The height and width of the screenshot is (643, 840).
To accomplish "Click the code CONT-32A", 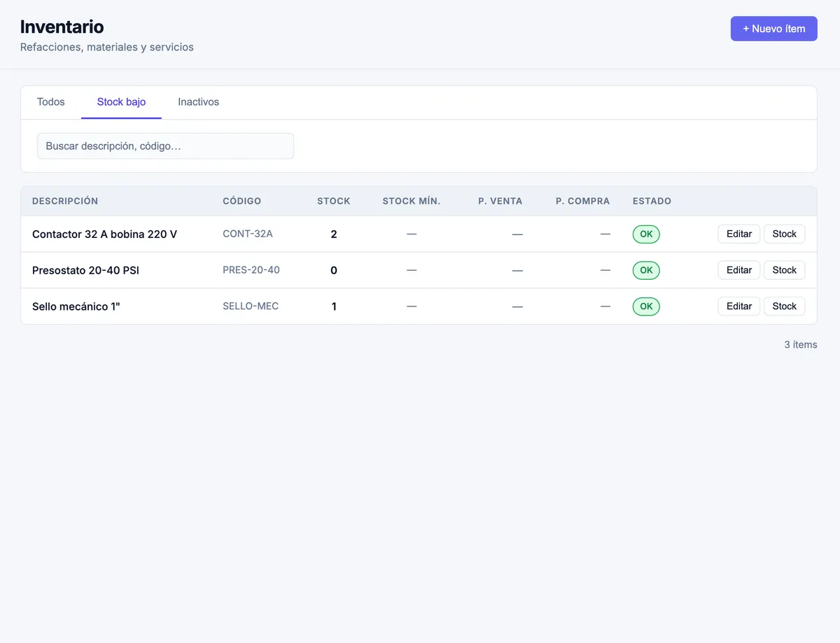I will [x=248, y=234].
